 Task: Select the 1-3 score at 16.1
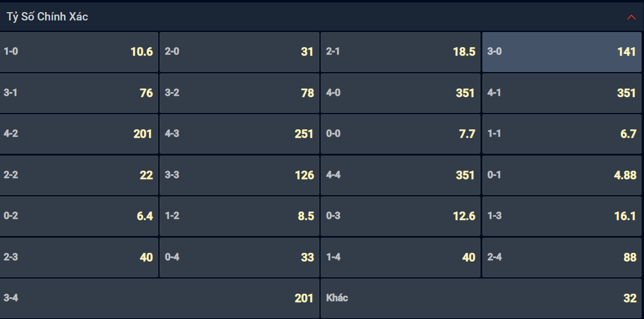pyautogui.click(x=562, y=216)
